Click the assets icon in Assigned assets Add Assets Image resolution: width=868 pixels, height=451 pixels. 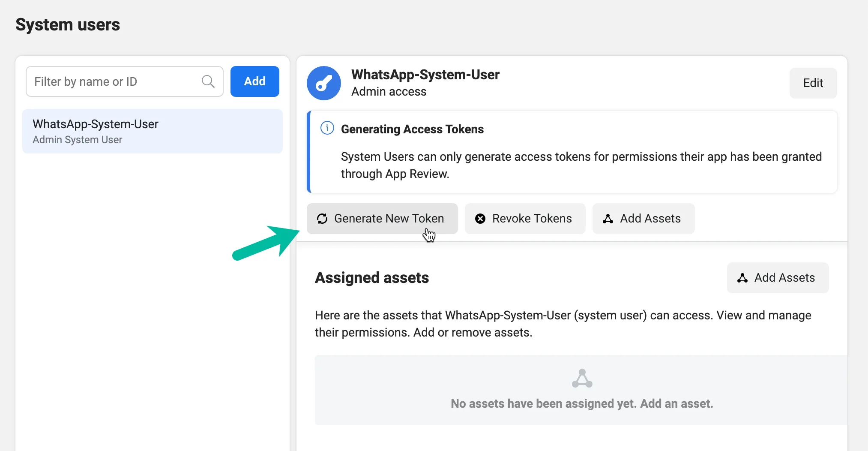[x=742, y=278]
